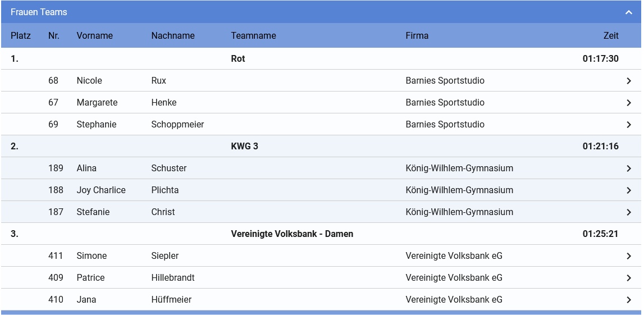
Task: Select runner number 189 row
Action: pos(321,168)
